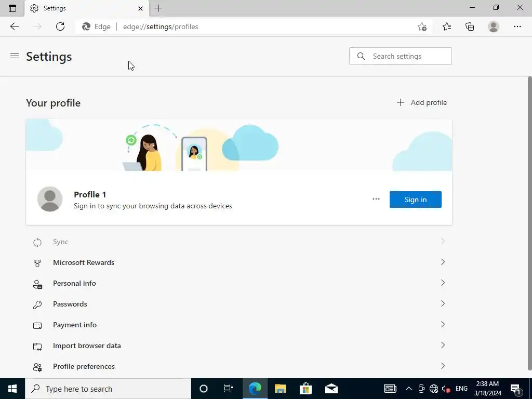Go back using the back arrow
Screen dimensions: 532x399
[14, 26]
